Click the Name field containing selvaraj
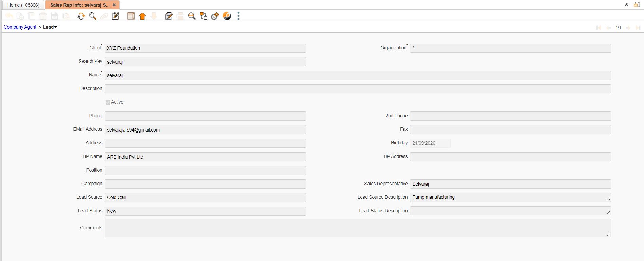The image size is (644, 261). coord(358,75)
